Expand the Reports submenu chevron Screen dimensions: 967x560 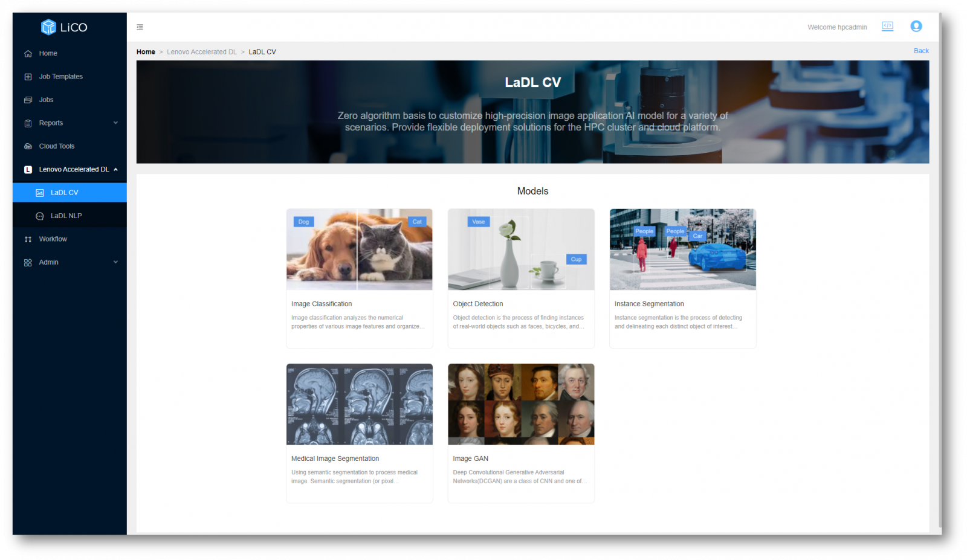(x=115, y=123)
